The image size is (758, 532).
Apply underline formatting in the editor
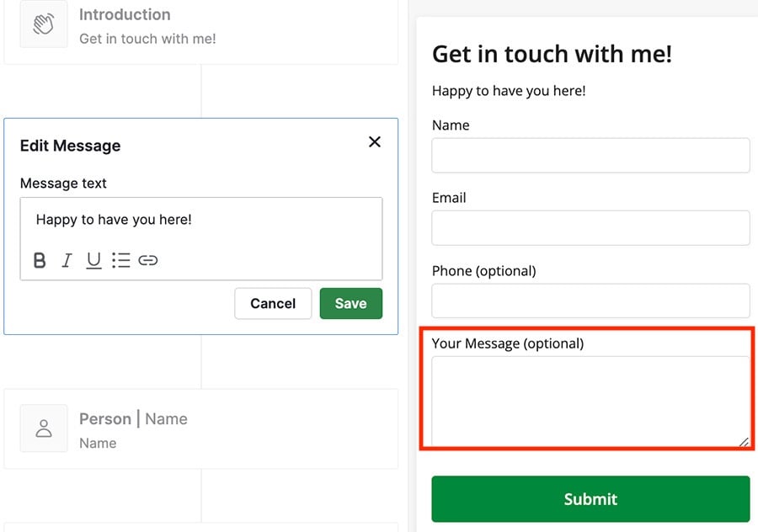tap(93, 260)
